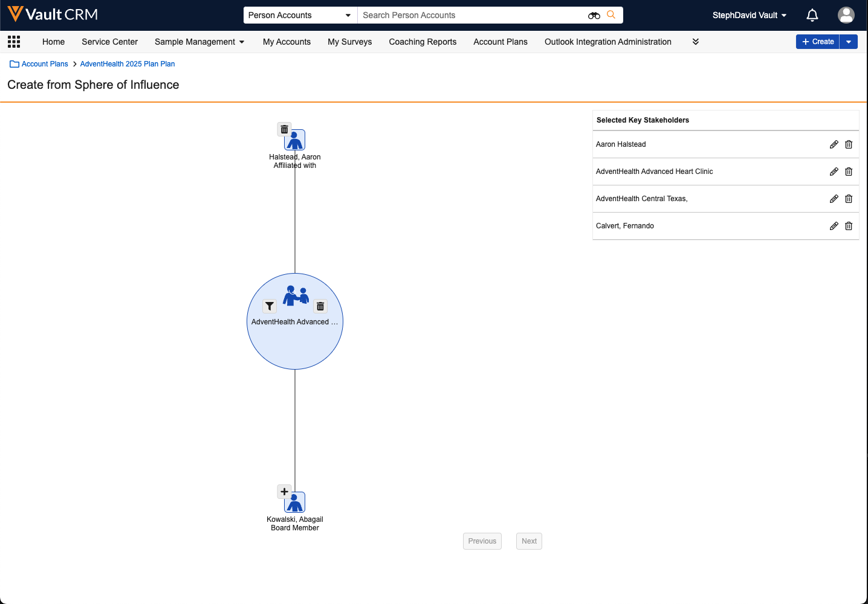Expand the Create button dropdown arrow
The width and height of the screenshot is (868, 604).
(x=849, y=42)
